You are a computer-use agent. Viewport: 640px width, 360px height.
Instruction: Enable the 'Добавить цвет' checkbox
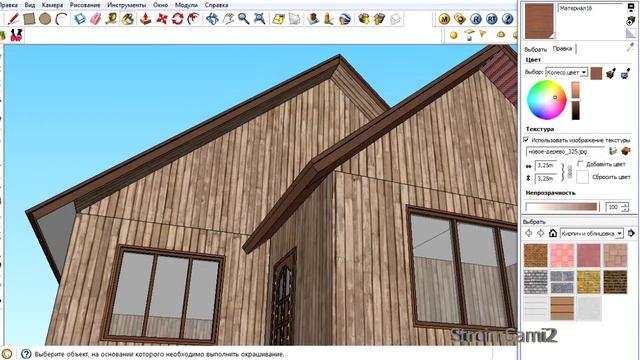click(x=580, y=164)
